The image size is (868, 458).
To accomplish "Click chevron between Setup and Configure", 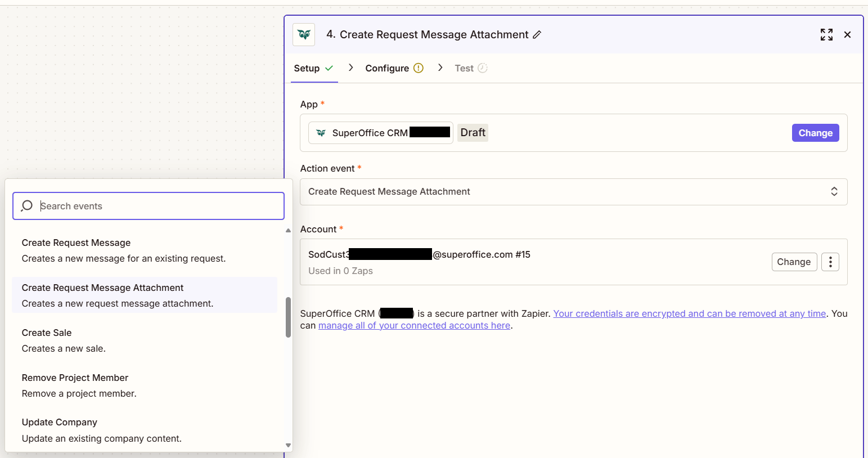I will click(350, 68).
